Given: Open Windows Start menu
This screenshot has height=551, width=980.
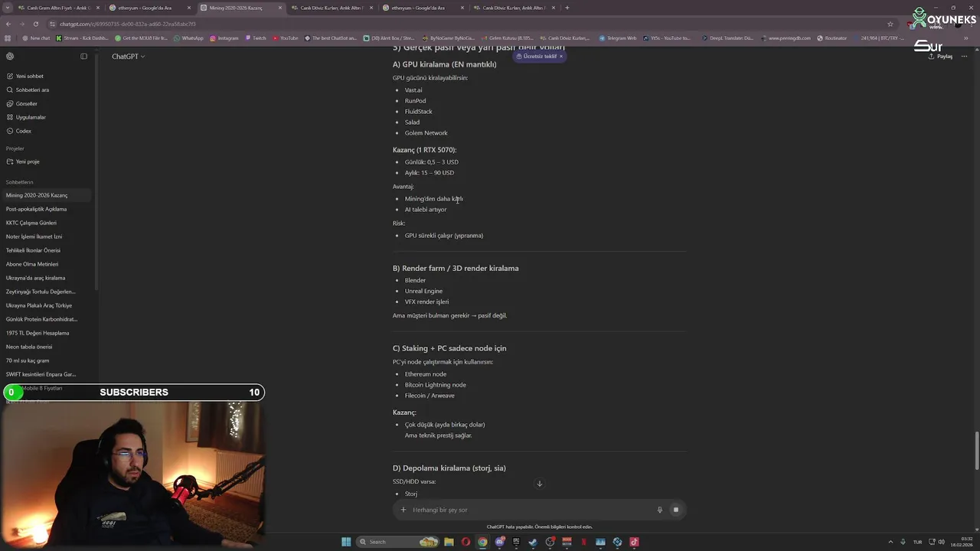Looking at the screenshot, I should point(346,542).
